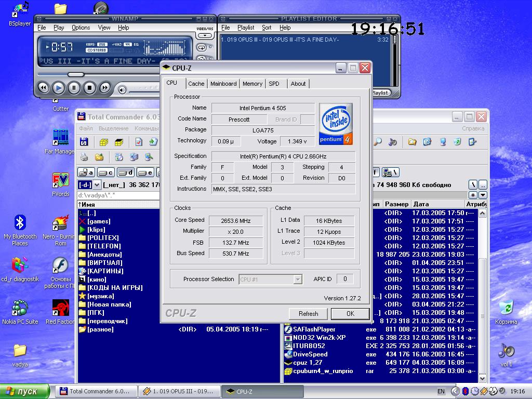
Task: Click network computers toolbar icon
Action: [x=134, y=157]
